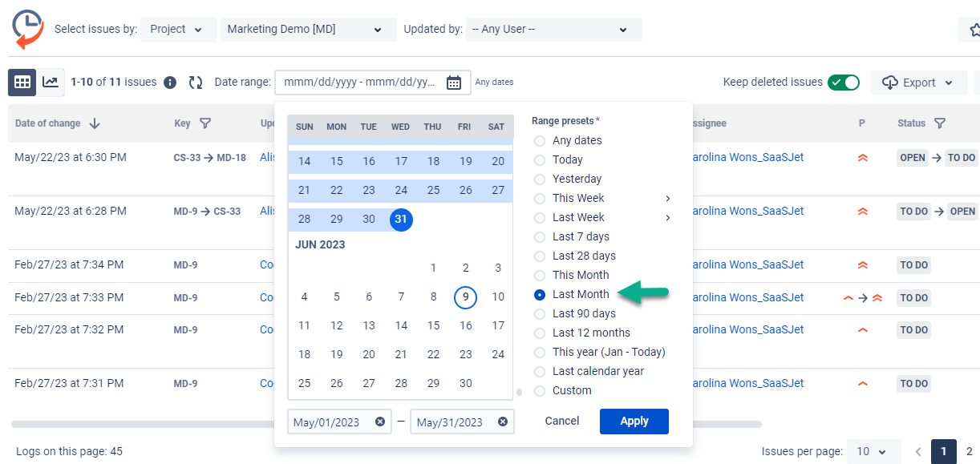980x464 pixels.
Task: Pick June 16 in the calendar
Action: tap(465, 325)
